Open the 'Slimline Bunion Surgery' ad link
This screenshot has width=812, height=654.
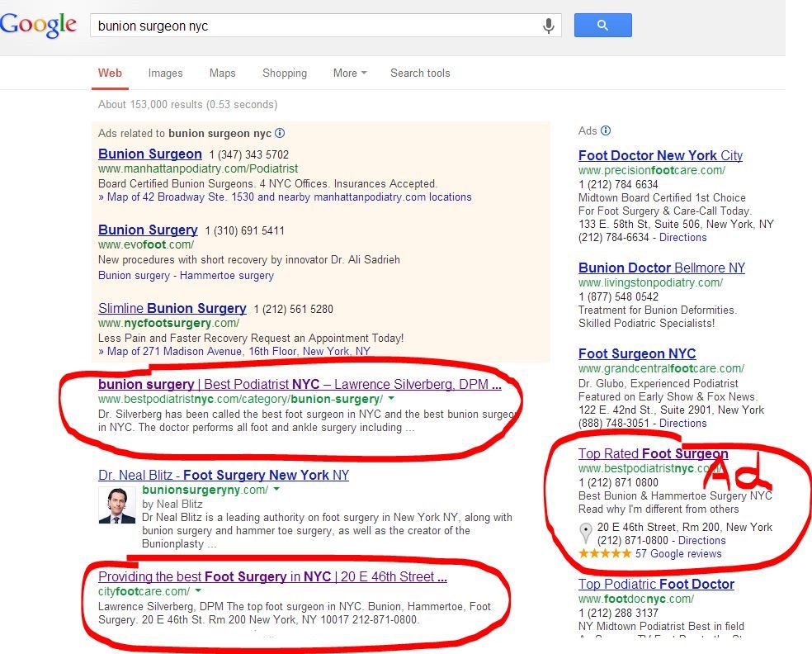172,308
